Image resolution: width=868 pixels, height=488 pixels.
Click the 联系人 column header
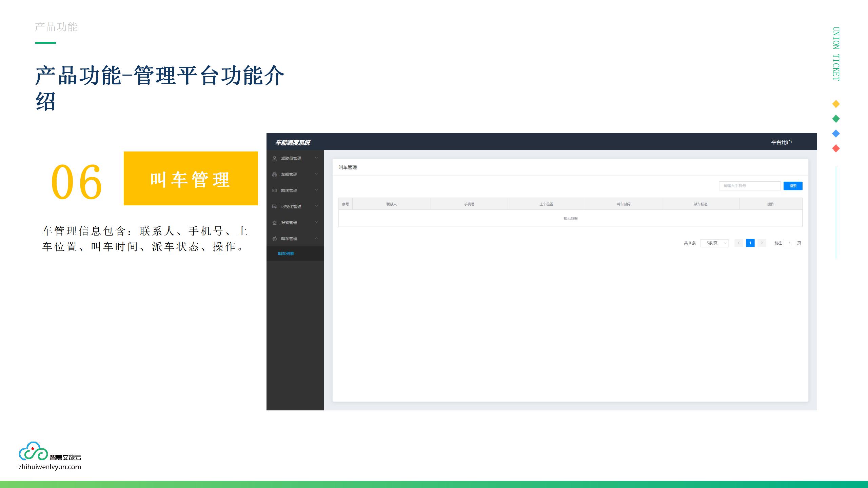click(x=391, y=204)
